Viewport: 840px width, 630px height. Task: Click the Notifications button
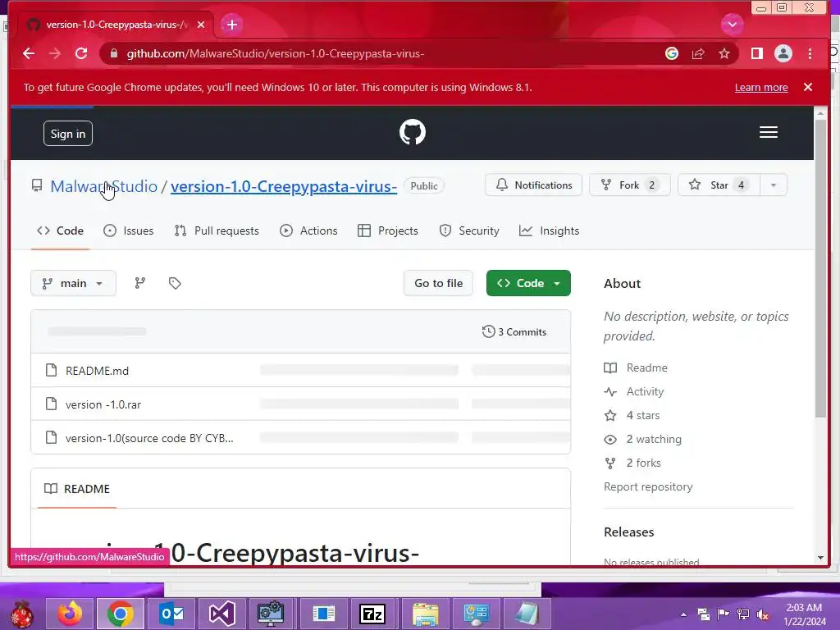(533, 185)
